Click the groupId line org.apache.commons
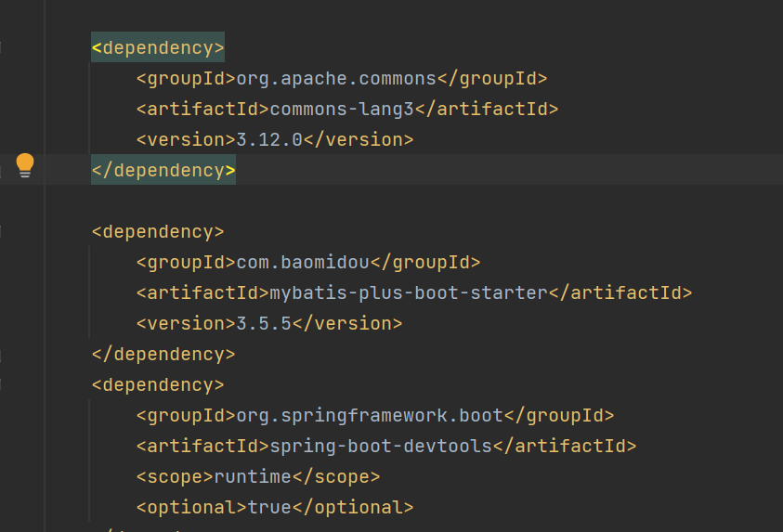The image size is (783, 532). point(342,78)
